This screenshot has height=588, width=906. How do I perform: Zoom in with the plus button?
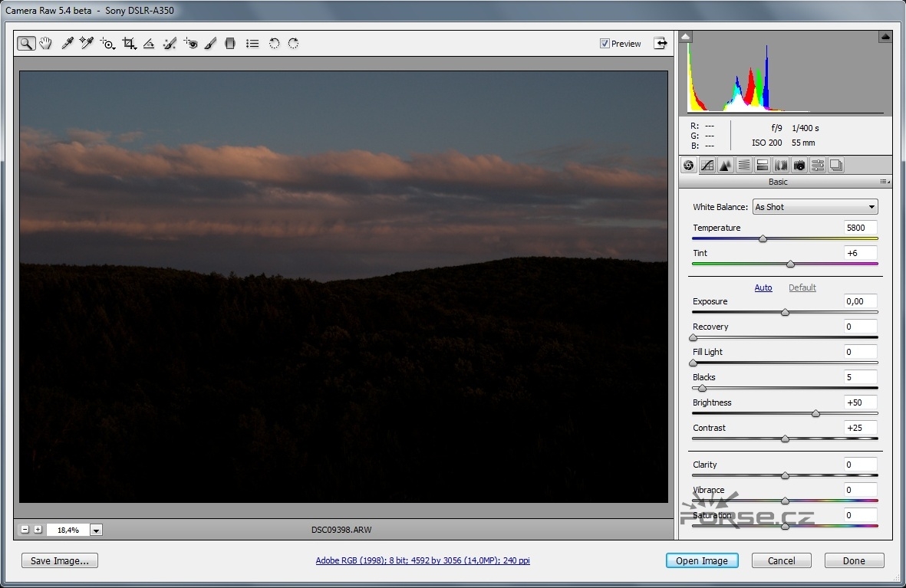pyautogui.click(x=38, y=529)
